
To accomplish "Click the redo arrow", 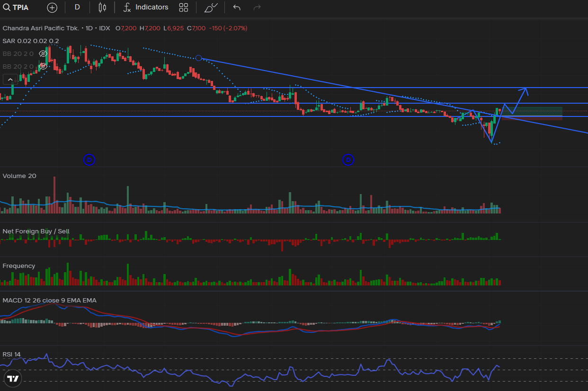I will (257, 8).
